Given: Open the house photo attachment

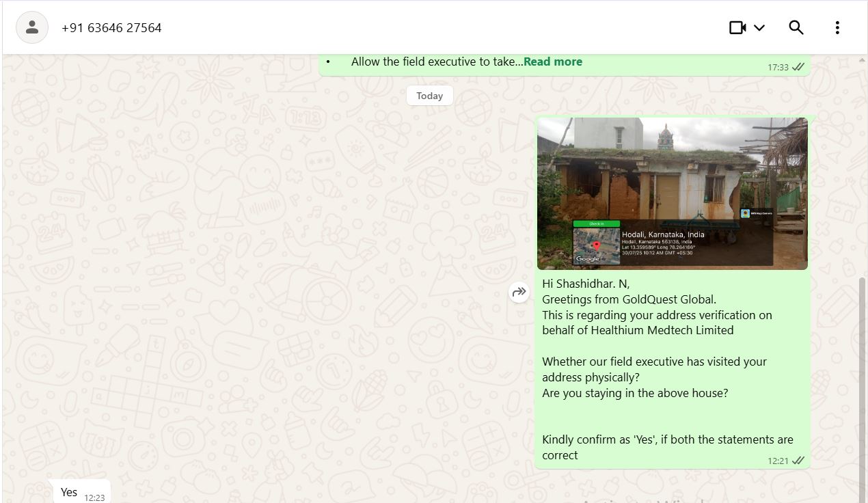Looking at the screenshot, I should pos(673,193).
